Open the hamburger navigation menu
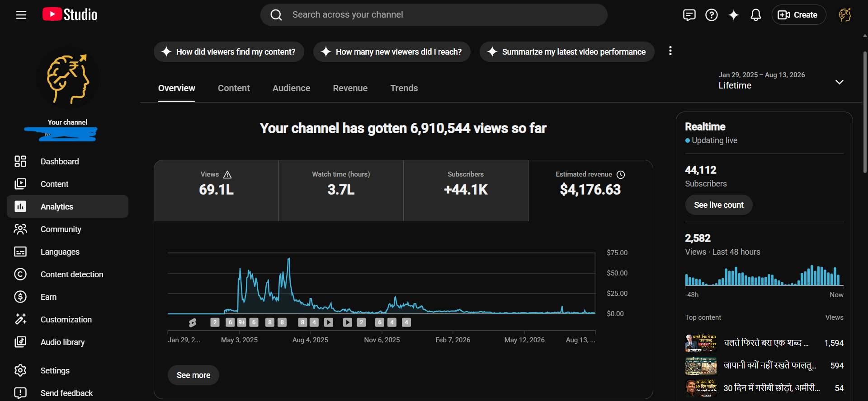Image resolution: width=868 pixels, height=401 pixels. [21, 15]
